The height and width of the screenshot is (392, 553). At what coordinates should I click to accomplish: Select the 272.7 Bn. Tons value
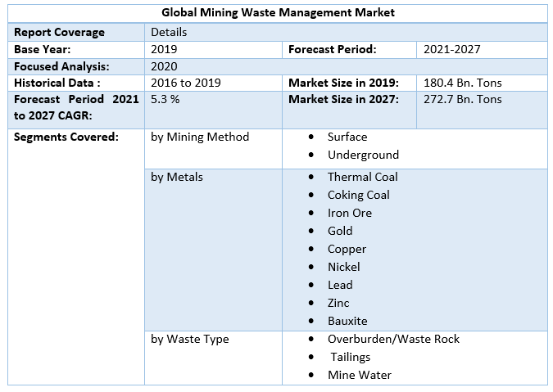click(462, 100)
